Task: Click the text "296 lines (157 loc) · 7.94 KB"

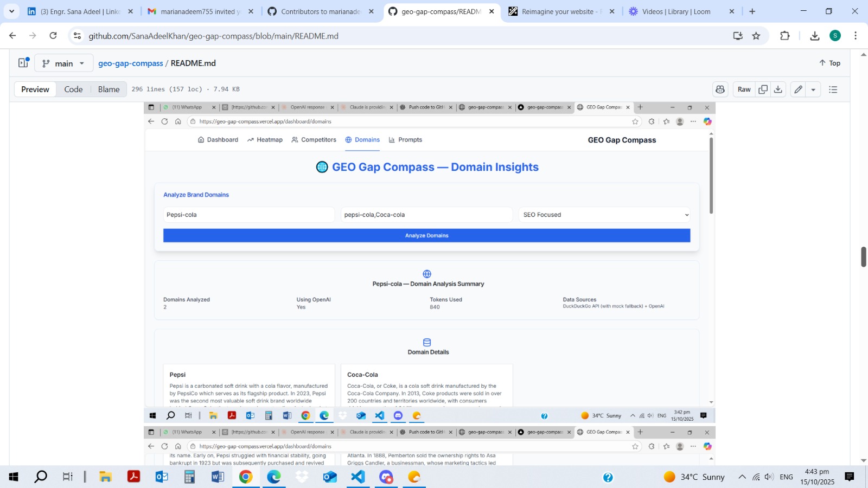Action: [186, 89]
